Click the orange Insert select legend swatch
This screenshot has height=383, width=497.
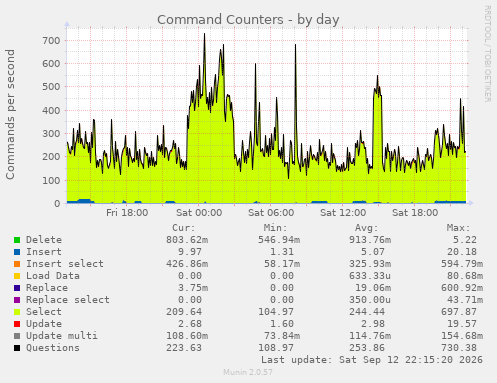point(17,264)
